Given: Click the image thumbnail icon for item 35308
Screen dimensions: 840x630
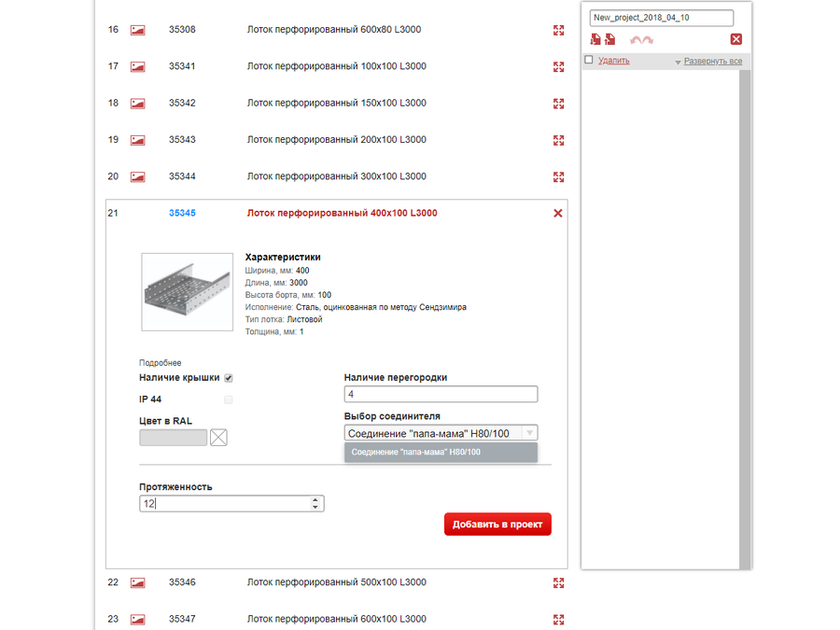Looking at the screenshot, I should [136, 30].
